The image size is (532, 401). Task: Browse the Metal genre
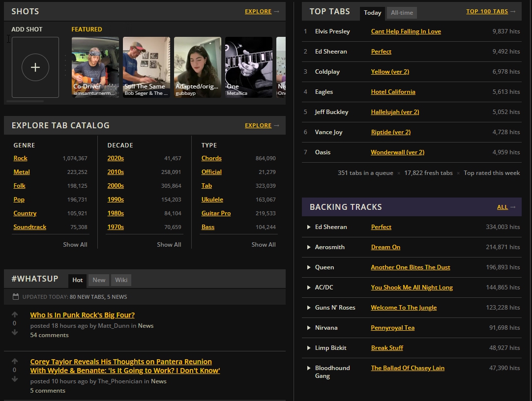(x=22, y=172)
